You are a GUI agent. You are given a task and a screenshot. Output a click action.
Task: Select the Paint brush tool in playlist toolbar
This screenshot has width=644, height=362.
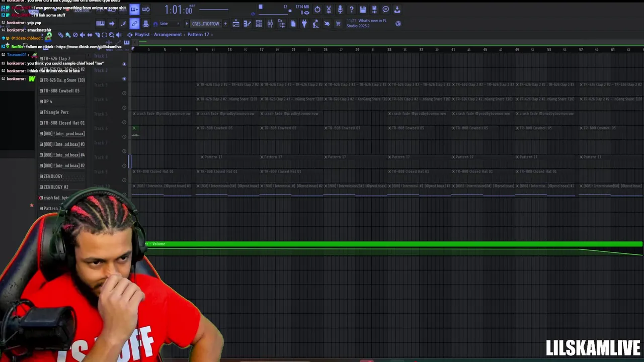[68, 35]
